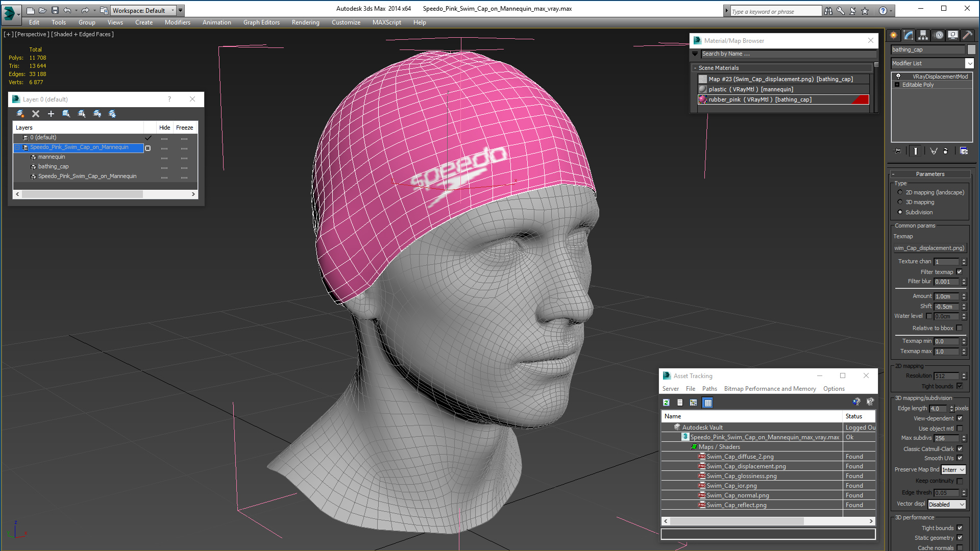Click the bathing_cap object color swatch

(x=971, y=49)
